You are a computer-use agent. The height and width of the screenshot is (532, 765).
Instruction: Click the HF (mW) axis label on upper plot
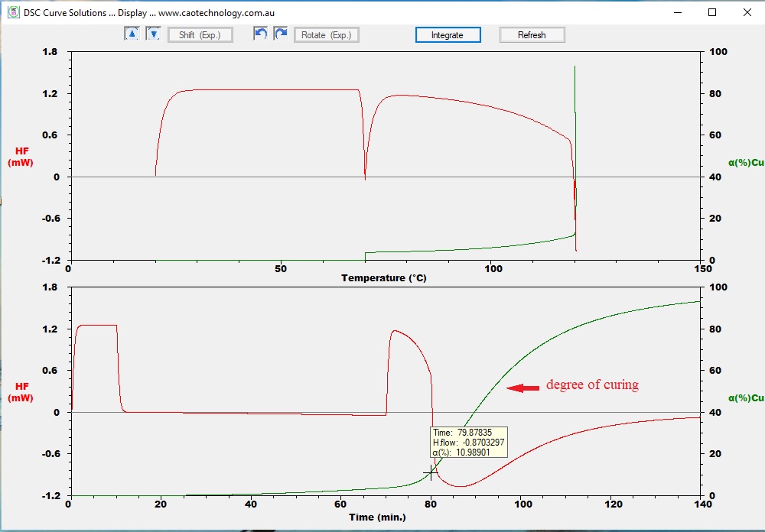(x=21, y=156)
